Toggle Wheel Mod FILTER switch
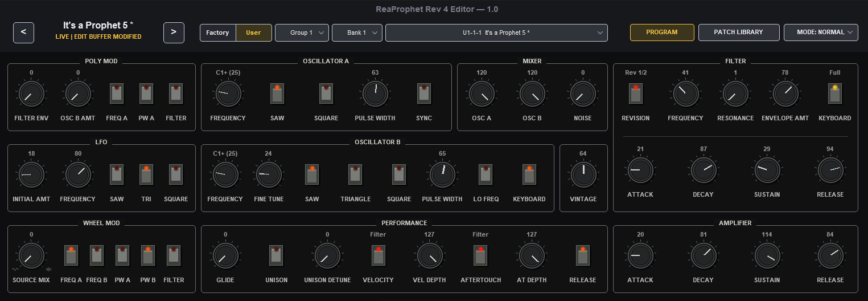This screenshot has height=301, width=868. [174, 255]
